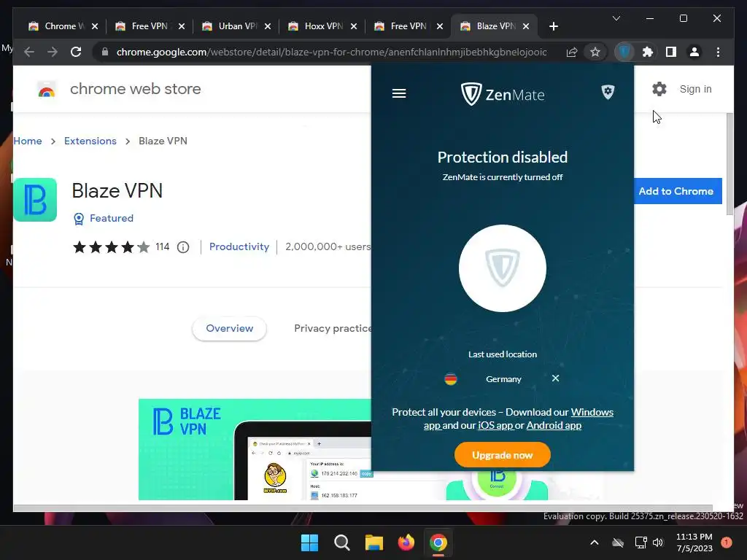Open Firefox from taskbar
This screenshot has width=747, height=560.
tap(406, 542)
